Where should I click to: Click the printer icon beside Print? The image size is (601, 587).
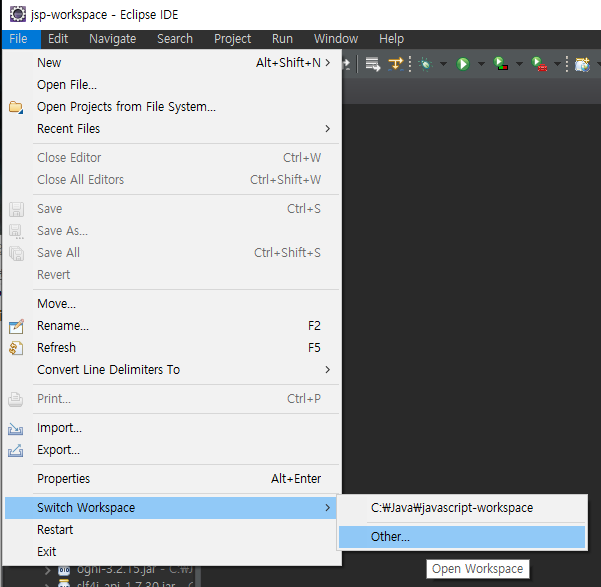tap(16, 399)
